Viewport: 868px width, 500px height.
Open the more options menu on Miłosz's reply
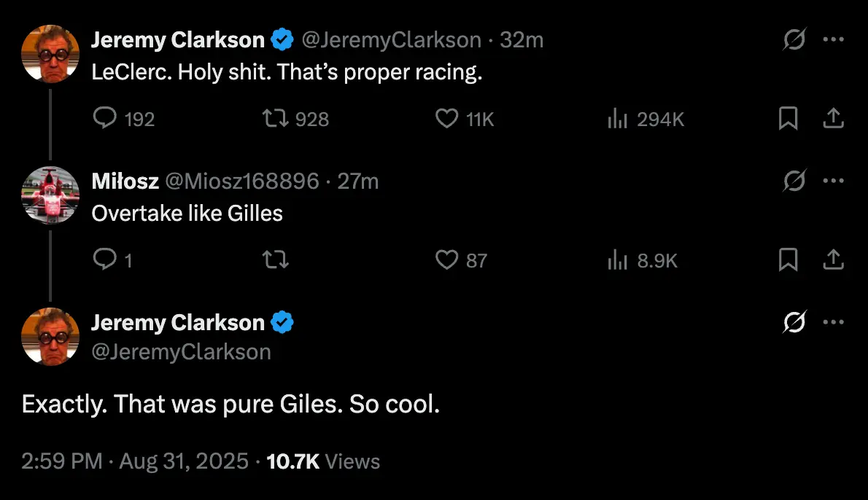click(834, 181)
